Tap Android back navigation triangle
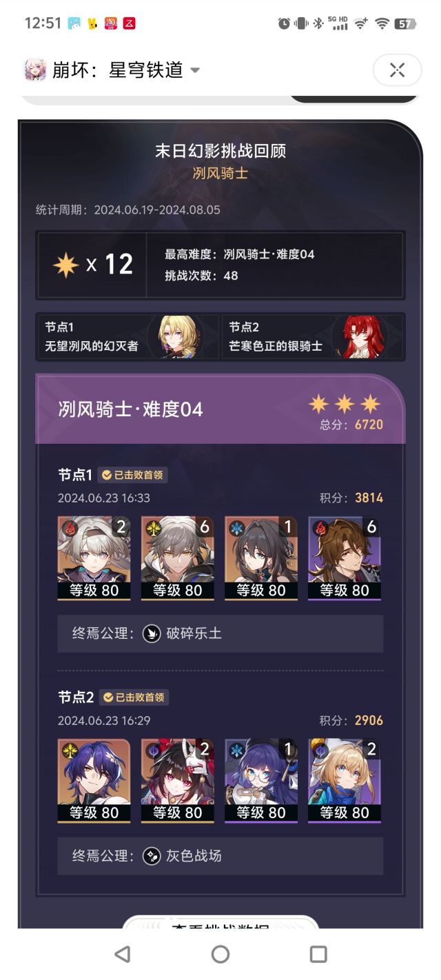Viewport: 441px width, 980px height. pyautogui.click(x=123, y=954)
